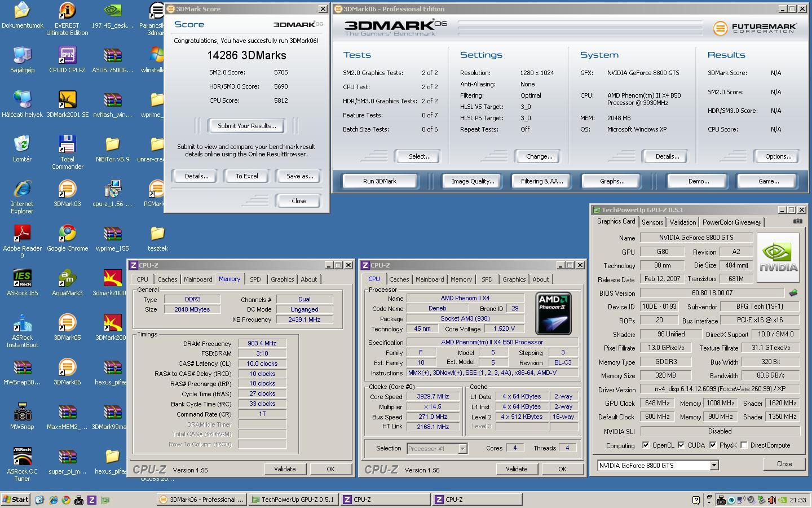Viewport: 812px width, 508px height.
Task: Launch 3DMark06 desktop shortcut
Action: pyautogui.click(x=67, y=371)
